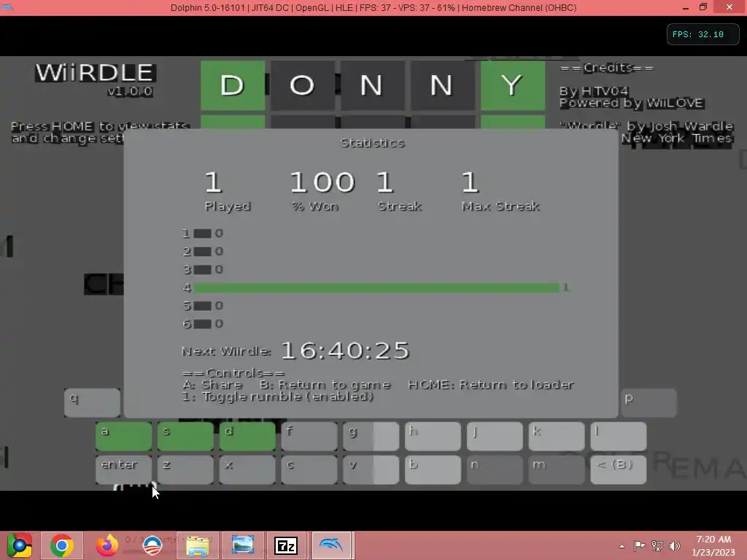Click the 'g' keyboard key
747x560 pixels.
(x=371, y=436)
